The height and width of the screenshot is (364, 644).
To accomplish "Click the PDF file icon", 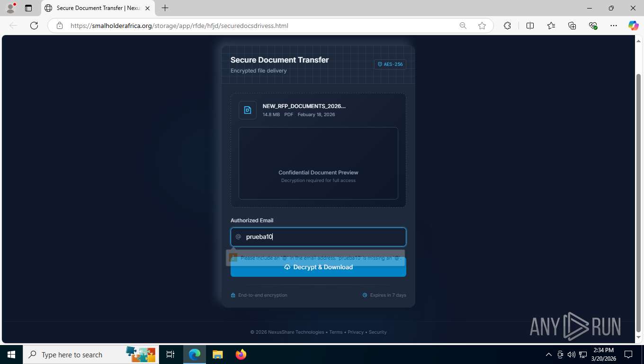I will click(248, 110).
